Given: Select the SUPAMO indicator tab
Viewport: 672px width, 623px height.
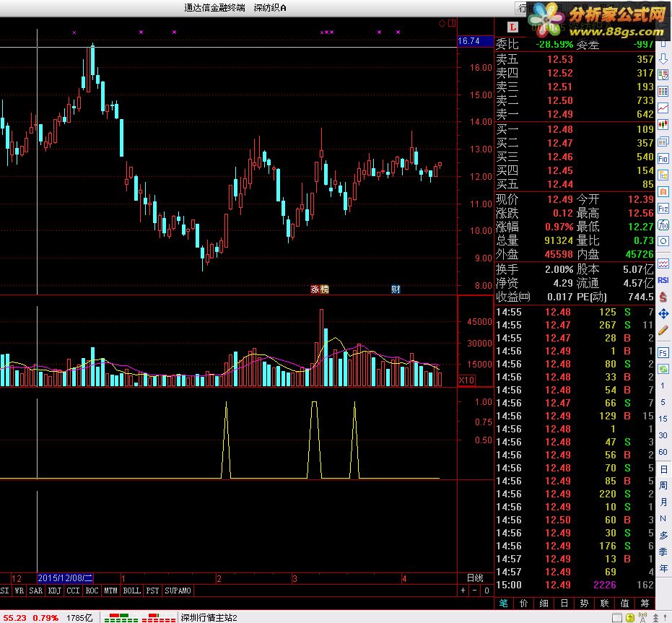Looking at the screenshot, I should [x=178, y=591].
